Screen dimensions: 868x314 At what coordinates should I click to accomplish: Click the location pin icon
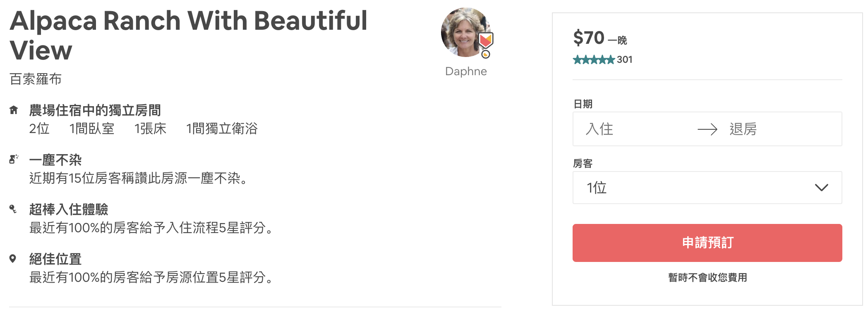point(13,259)
